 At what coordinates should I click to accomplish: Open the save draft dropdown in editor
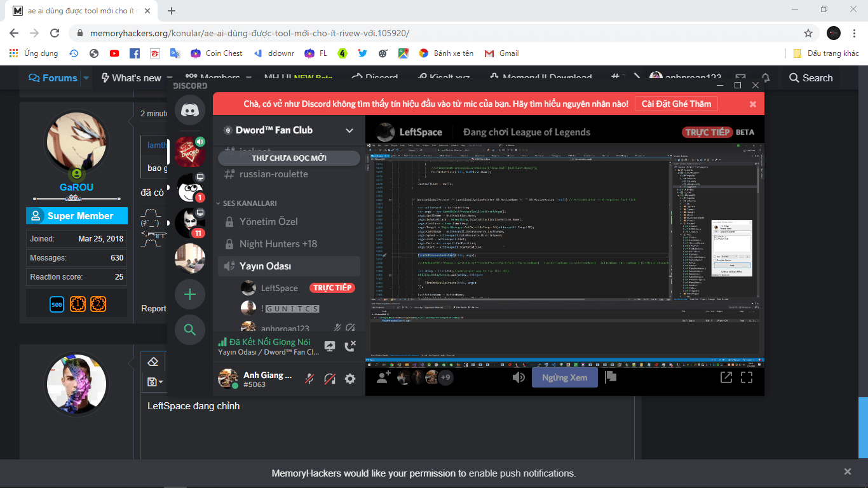pos(155,381)
